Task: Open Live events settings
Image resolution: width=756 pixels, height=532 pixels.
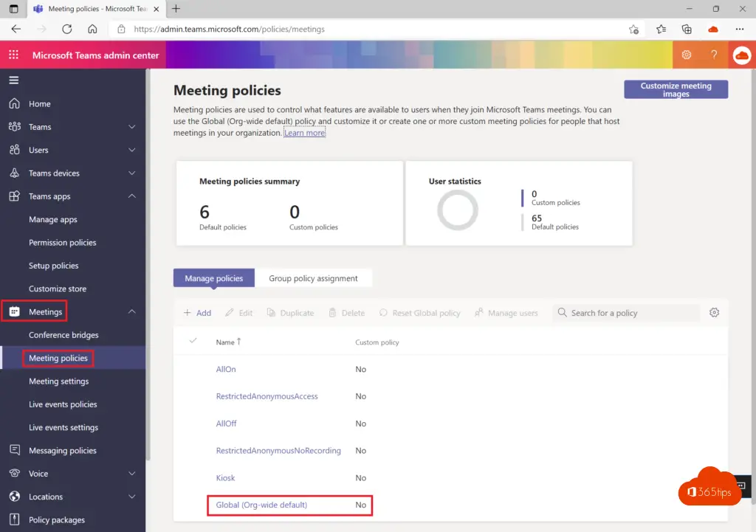Action: pyautogui.click(x=63, y=427)
